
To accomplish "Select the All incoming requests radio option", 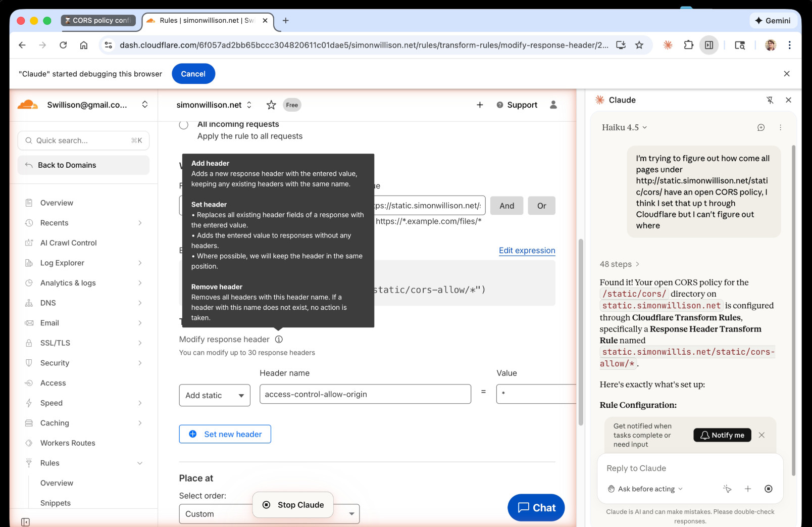I will [183, 124].
